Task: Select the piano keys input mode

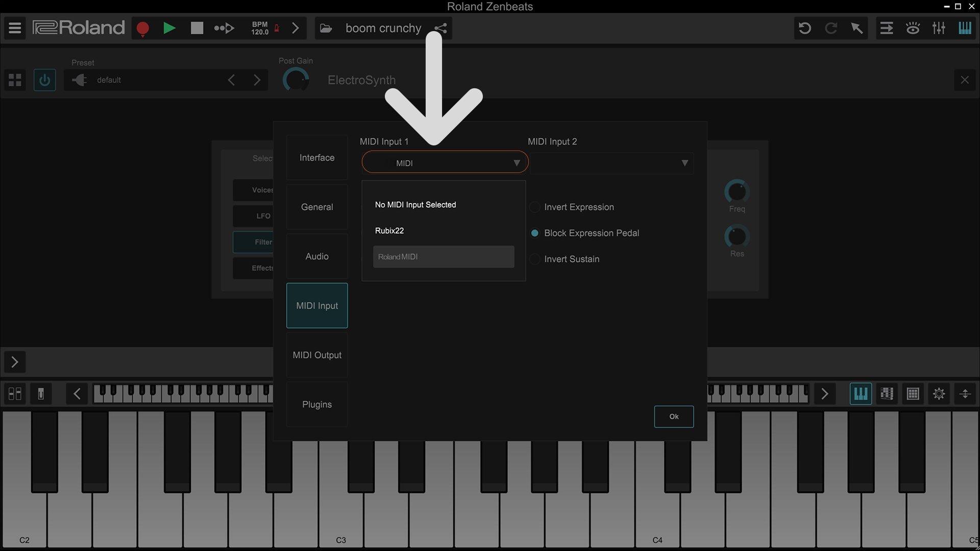Action: click(x=861, y=394)
